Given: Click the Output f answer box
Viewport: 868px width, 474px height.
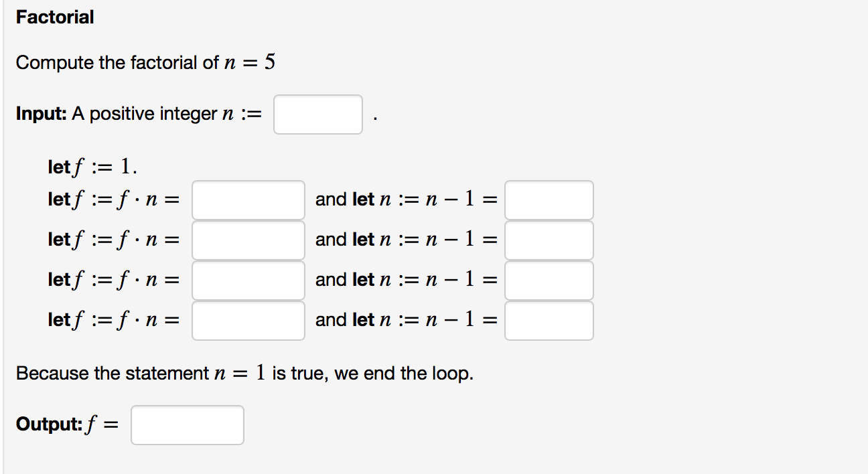Looking at the screenshot, I should point(187,424).
